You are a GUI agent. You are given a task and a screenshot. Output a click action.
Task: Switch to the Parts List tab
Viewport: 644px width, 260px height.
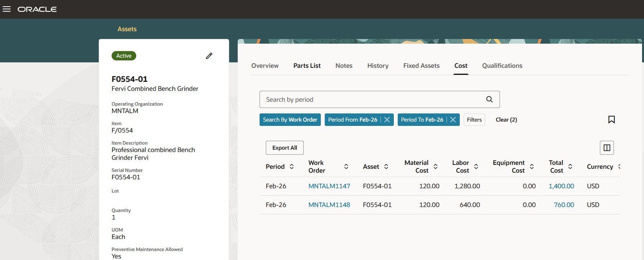307,65
